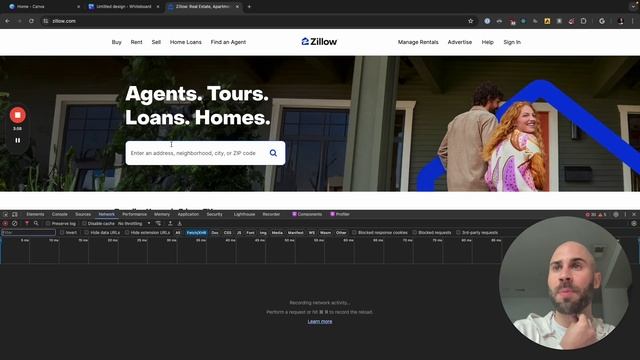Focus the network Filter text box

tap(28, 233)
